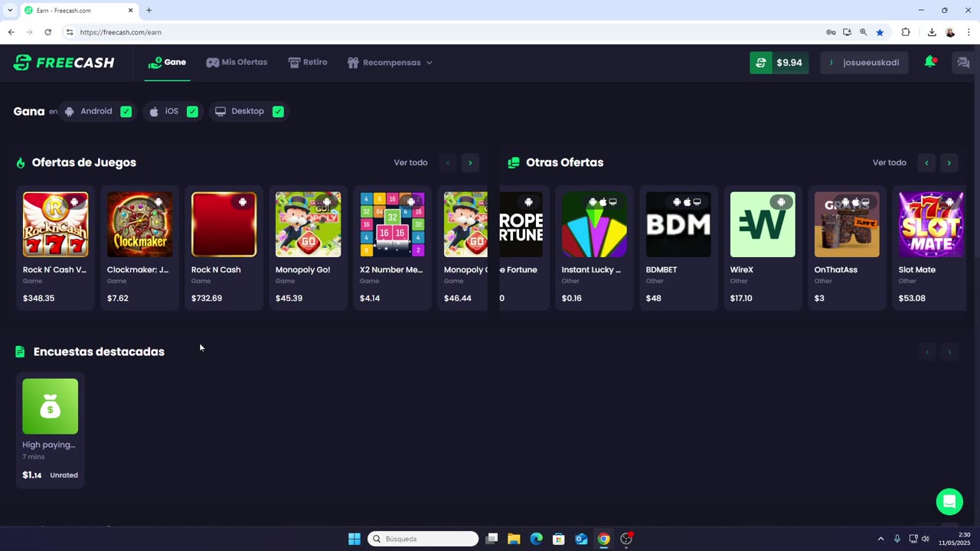Image resolution: width=980 pixels, height=551 pixels.
Task: Open the BDMBET offer logo
Action: pos(678,224)
